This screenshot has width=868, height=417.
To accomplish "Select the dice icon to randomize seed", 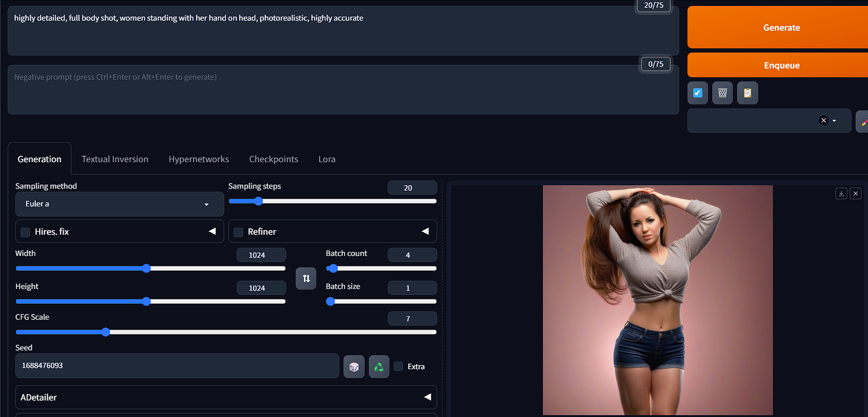I will pos(354,366).
